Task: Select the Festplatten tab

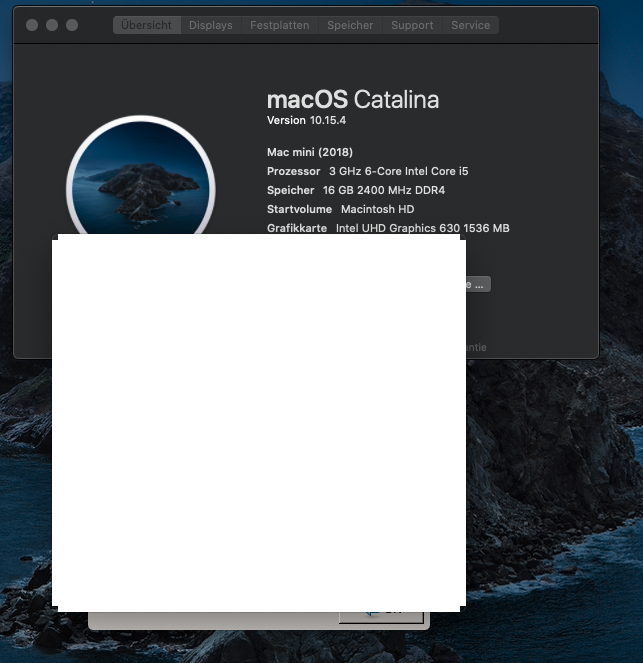Action: [x=279, y=25]
